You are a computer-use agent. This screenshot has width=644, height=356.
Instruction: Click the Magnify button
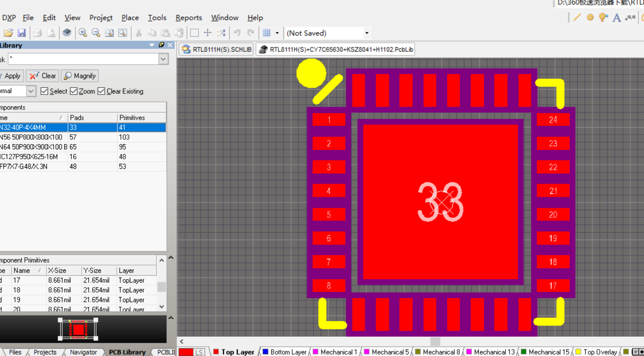[x=80, y=76]
